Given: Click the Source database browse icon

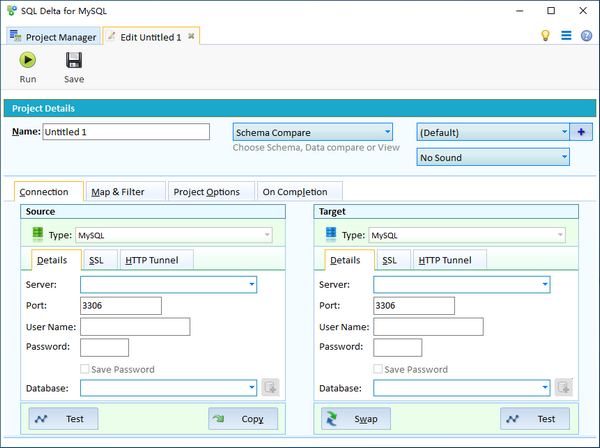Looking at the screenshot, I should pyautogui.click(x=270, y=388).
